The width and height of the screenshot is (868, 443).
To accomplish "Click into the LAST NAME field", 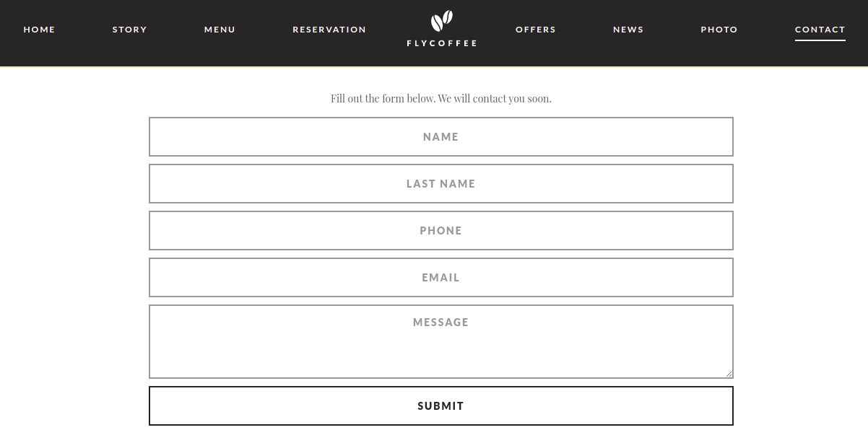I will pos(440,184).
